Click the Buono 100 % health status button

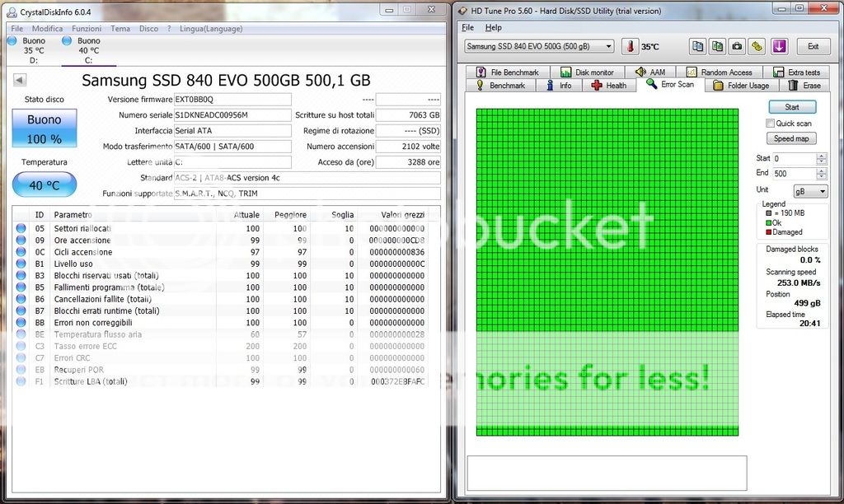click(x=45, y=128)
